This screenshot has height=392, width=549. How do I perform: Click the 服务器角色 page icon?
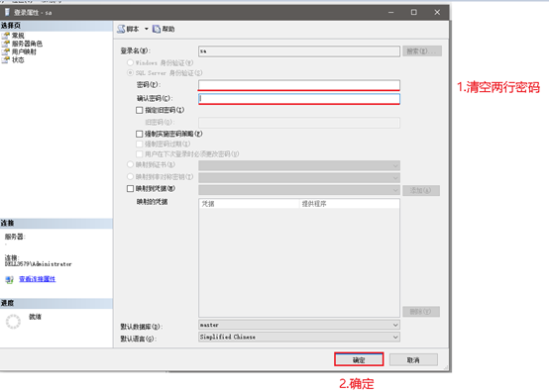coord(6,44)
